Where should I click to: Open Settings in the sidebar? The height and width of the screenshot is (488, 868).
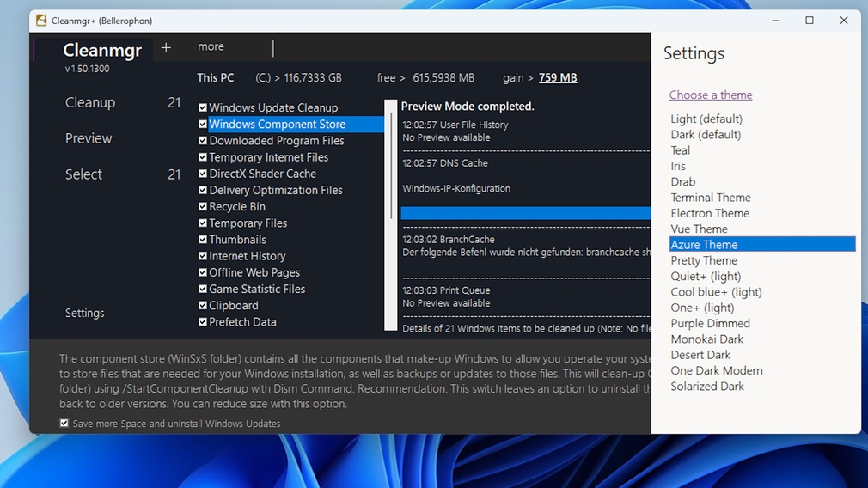coord(85,313)
